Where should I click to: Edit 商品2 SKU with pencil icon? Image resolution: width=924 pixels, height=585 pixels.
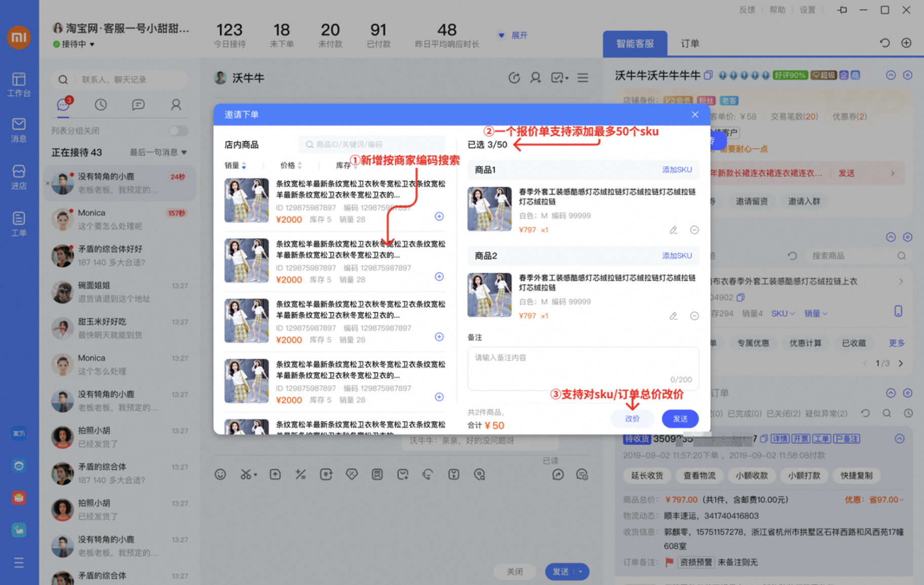[x=673, y=316]
